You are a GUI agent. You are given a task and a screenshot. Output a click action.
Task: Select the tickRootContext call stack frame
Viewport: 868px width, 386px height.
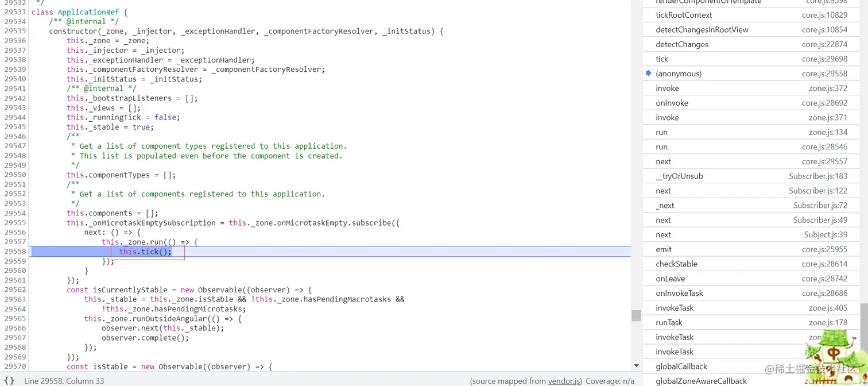click(x=751, y=15)
